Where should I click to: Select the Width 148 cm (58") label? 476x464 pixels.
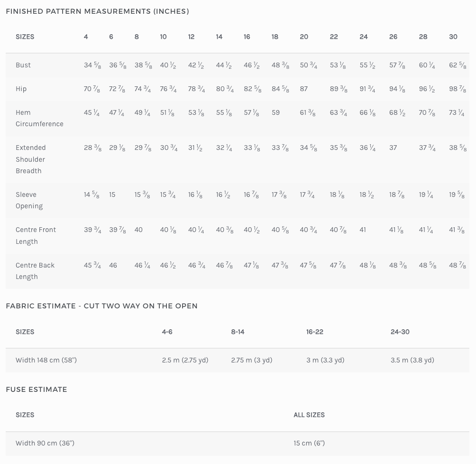46,360
